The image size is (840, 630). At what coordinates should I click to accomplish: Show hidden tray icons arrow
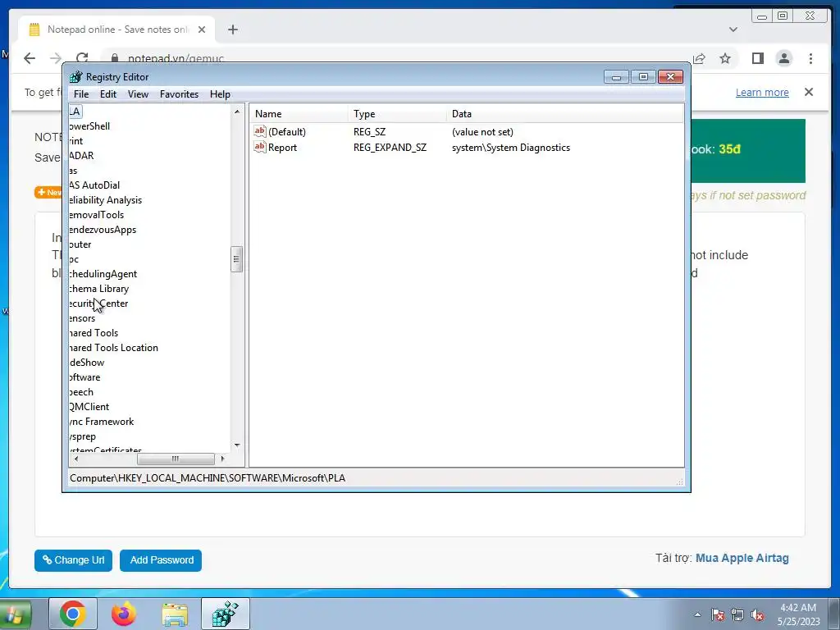(697, 614)
